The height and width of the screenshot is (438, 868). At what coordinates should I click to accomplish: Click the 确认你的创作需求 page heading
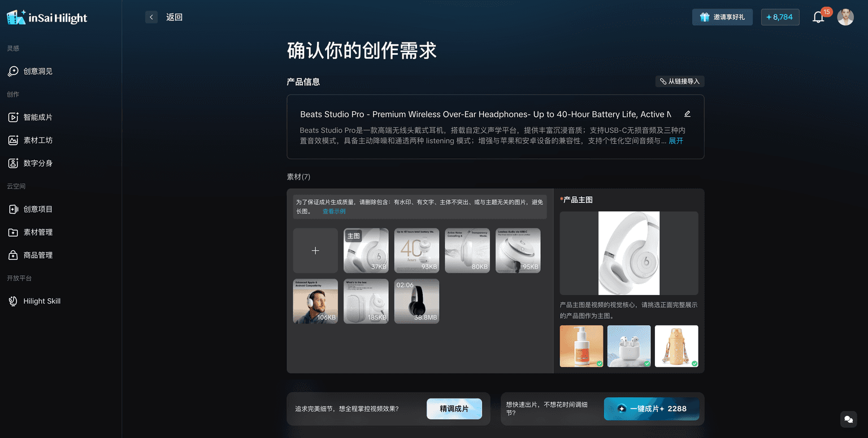[x=362, y=51]
